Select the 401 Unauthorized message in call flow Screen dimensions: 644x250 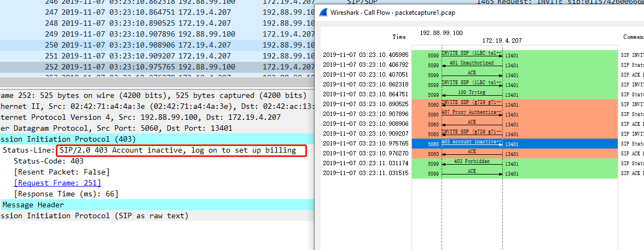point(472,63)
